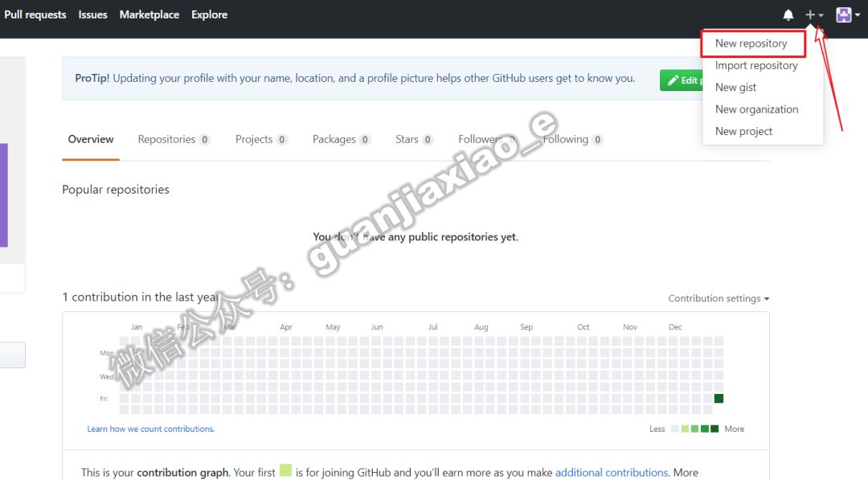Open the plus create-new dropdown
The width and height of the screenshot is (868, 480).
click(814, 15)
